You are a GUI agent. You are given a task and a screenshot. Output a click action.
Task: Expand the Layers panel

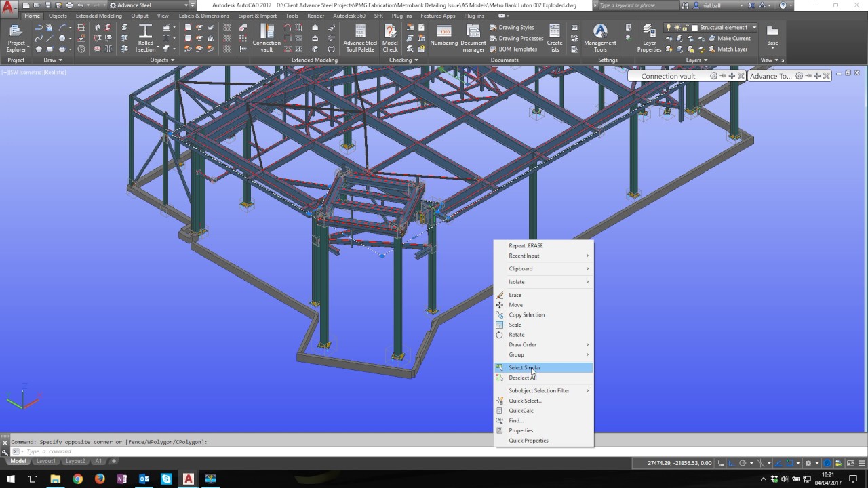(696, 60)
